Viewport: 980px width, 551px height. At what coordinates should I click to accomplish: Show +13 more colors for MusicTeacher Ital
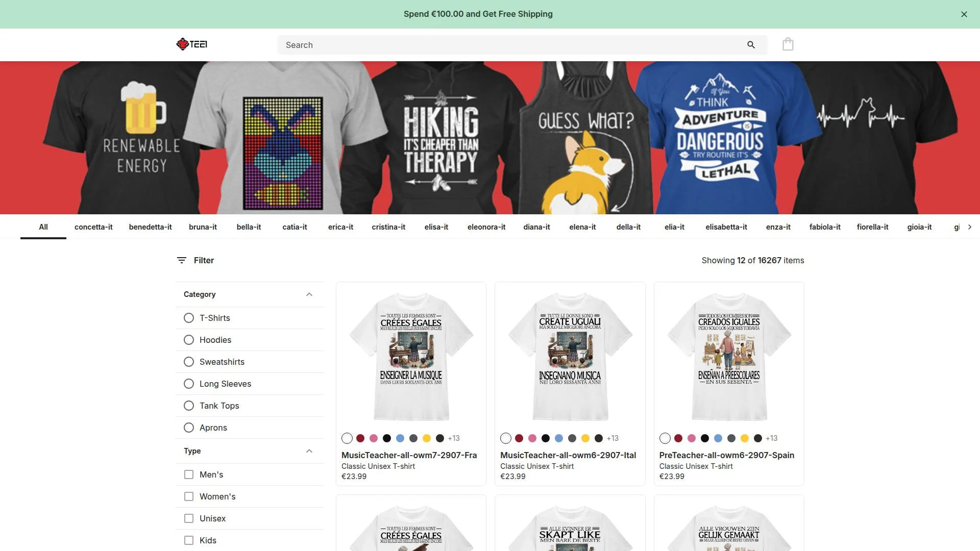[x=612, y=438]
